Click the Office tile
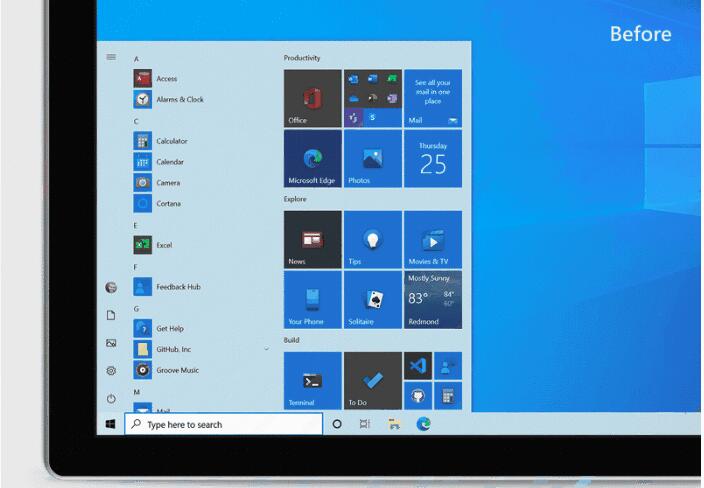This screenshot has height=488, width=704. coord(312,99)
